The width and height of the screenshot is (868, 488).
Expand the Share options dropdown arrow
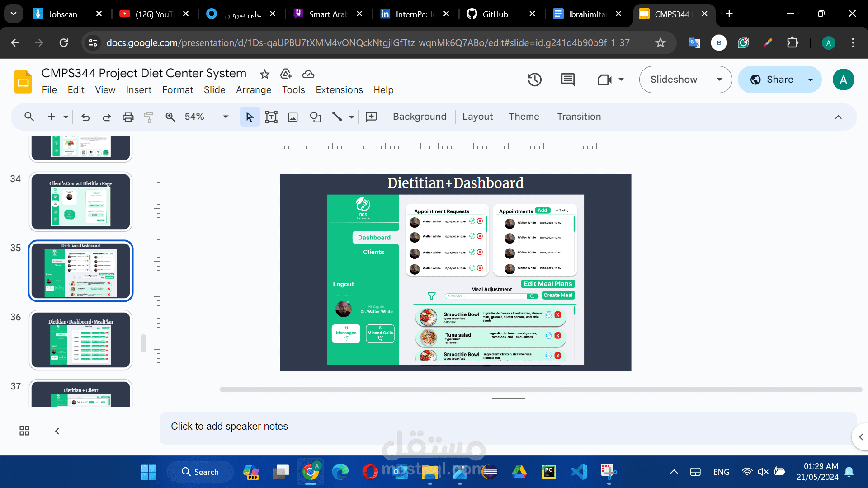pyautogui.click(x=811, y=80)
